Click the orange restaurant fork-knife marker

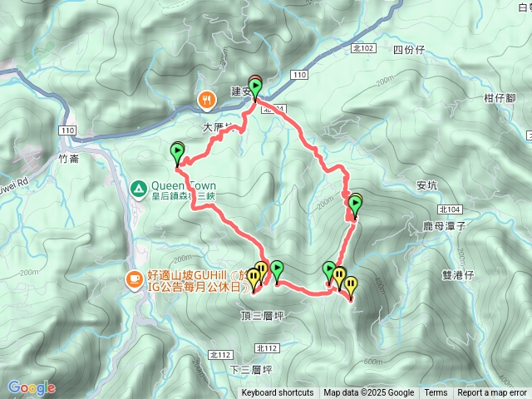(207, 101)
